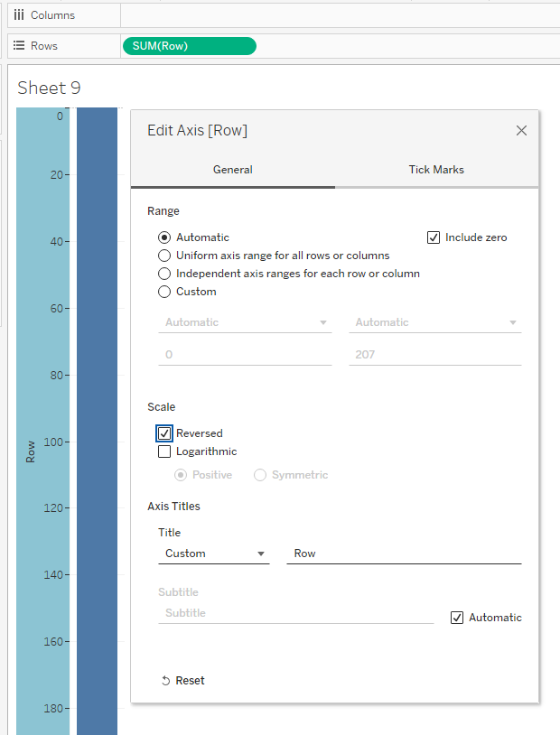Uncheck the Reversed scale checkbox

pyautogui.click(x=164, y=433)
